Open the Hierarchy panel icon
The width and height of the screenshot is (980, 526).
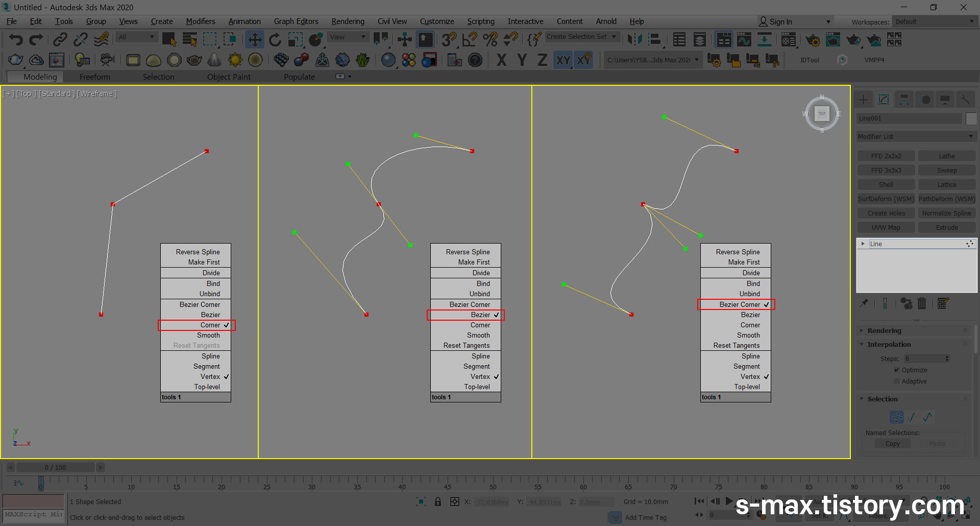pos(904,100)
